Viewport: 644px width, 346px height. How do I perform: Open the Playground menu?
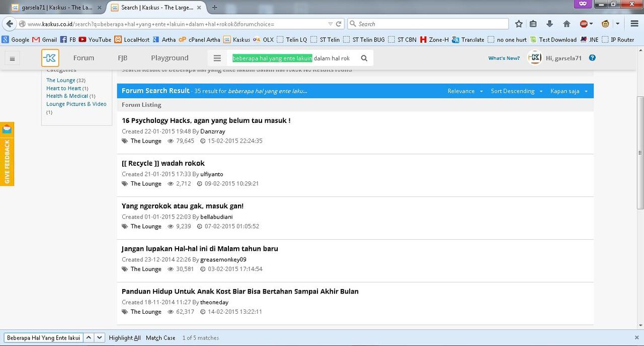tap(170, 58)
